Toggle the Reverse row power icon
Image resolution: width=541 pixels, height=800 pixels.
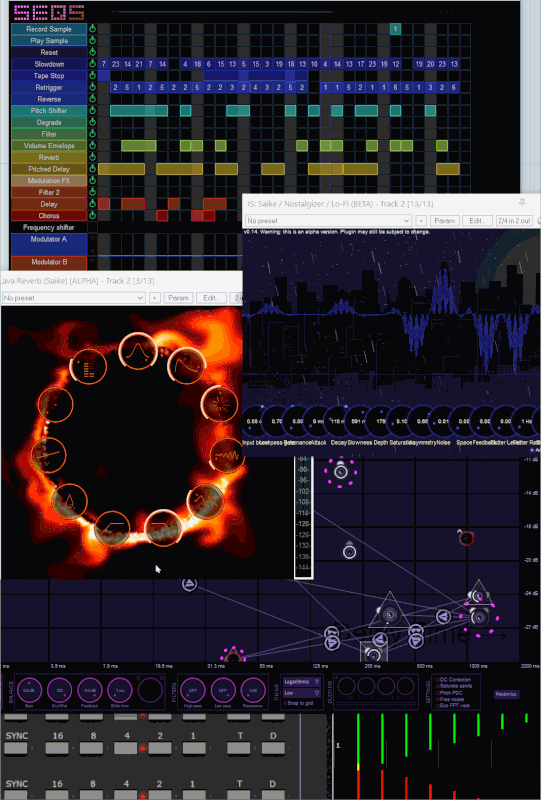92,99
